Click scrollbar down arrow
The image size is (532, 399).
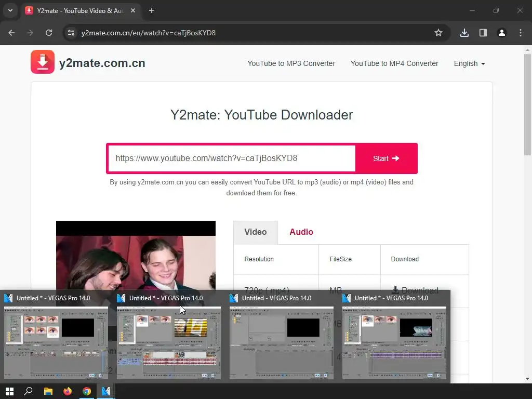pos(528,379)
